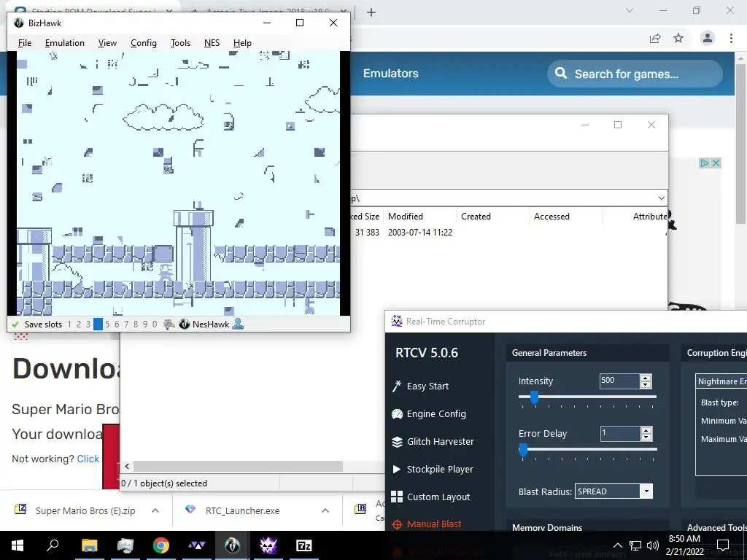Increase Intensity value with up arrow

tap(646, 378)
